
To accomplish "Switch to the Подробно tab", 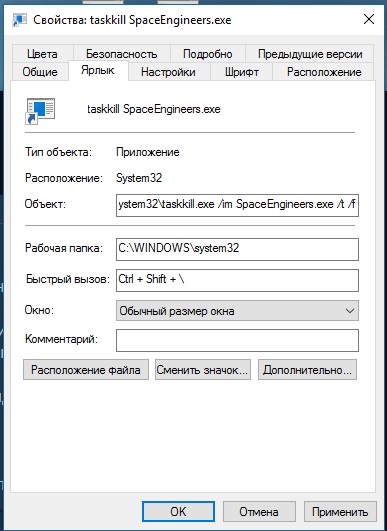I will coord(208,54).
